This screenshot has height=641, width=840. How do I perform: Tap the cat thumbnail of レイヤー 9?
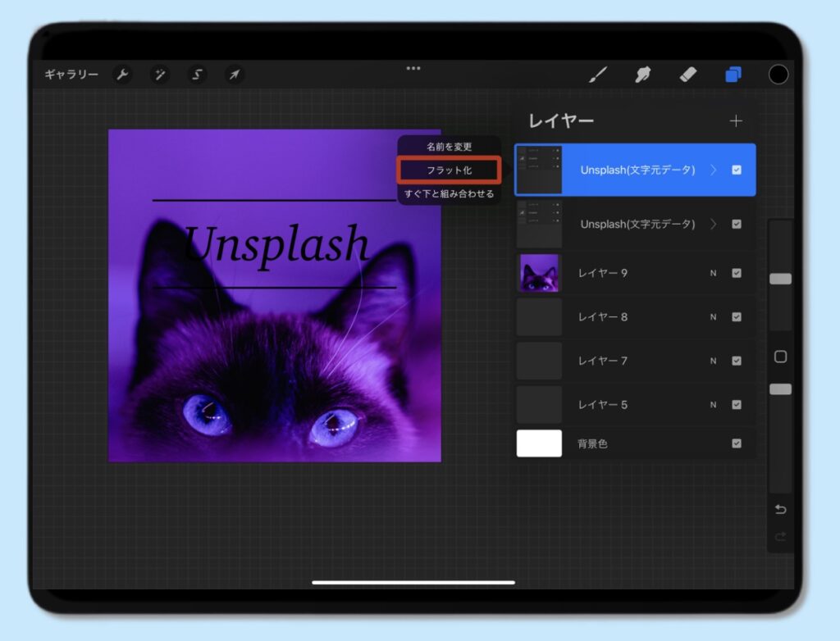pyautogui.click(x=539, y=273)
